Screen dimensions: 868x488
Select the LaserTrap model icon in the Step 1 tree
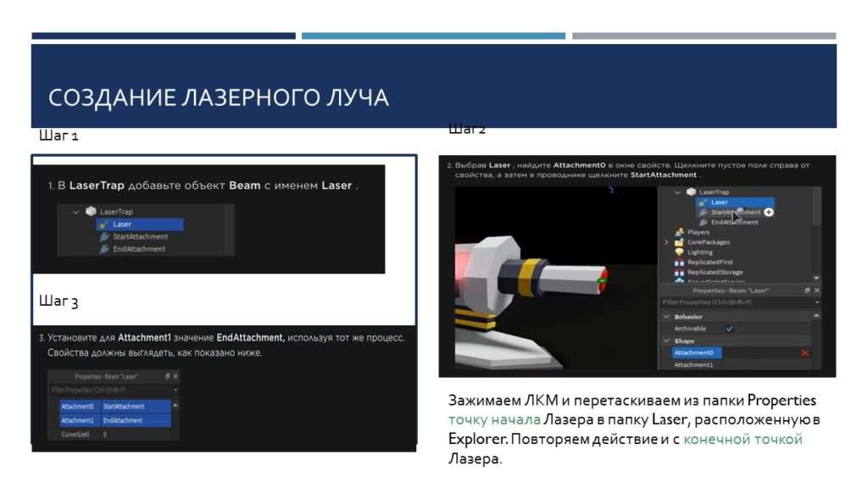click(91, 211)
